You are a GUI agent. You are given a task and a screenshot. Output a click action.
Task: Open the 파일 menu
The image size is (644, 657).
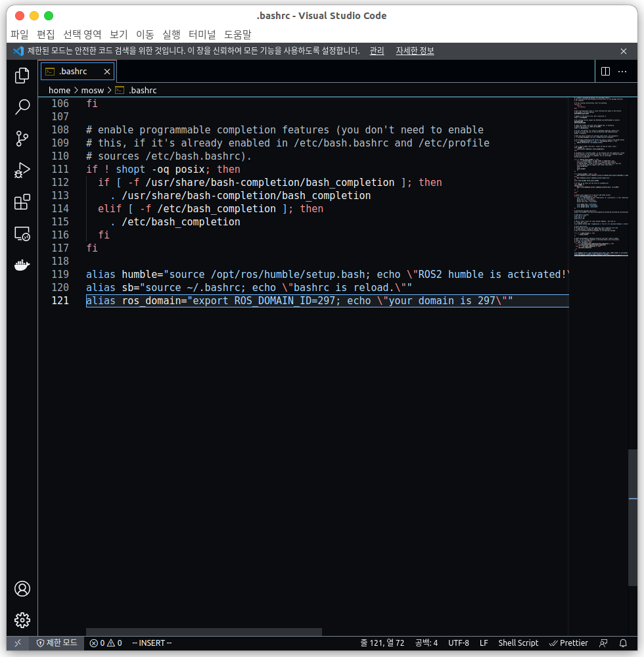20,34
